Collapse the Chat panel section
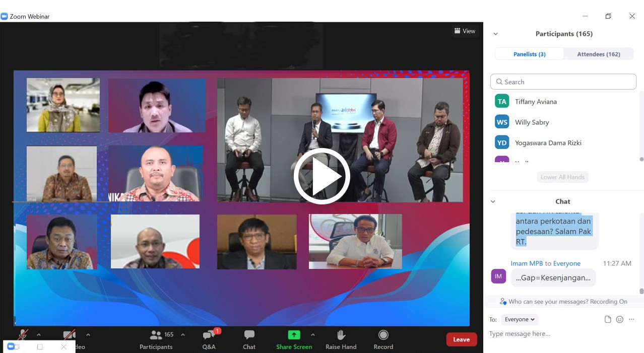The width and height of the screenshot is (644, 353). [493, 201]
